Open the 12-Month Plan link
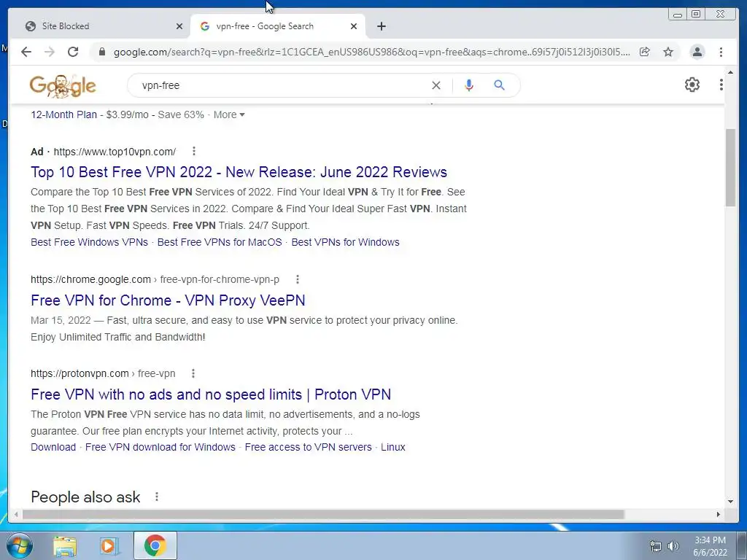Viewport: 747px width, 560px height. pos(64,114)
